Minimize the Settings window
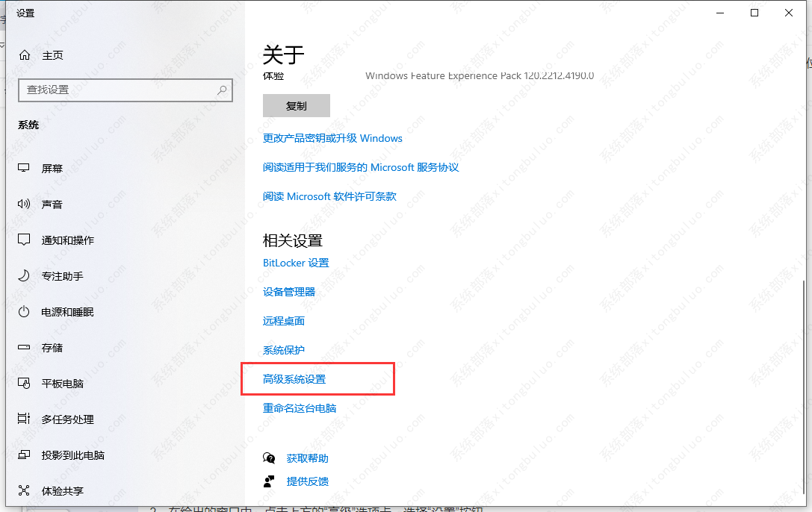This screenshot has width=812, height=512. [x=720, y=13]
